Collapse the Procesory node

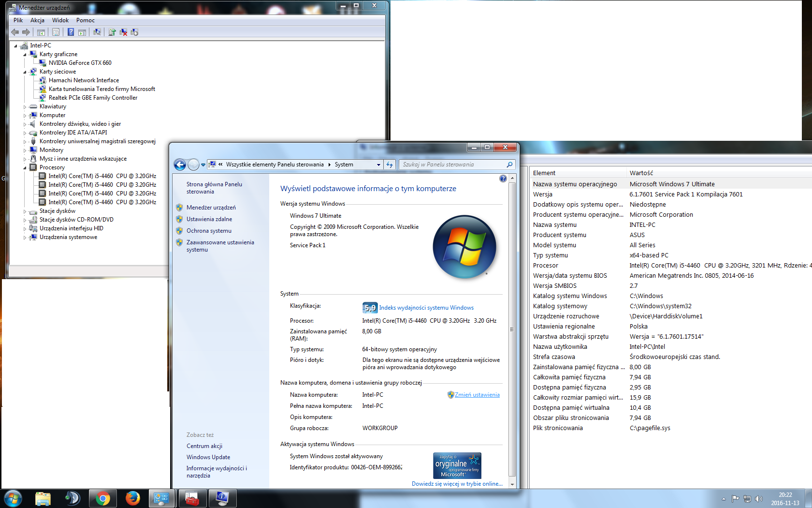tap(25, 168)
